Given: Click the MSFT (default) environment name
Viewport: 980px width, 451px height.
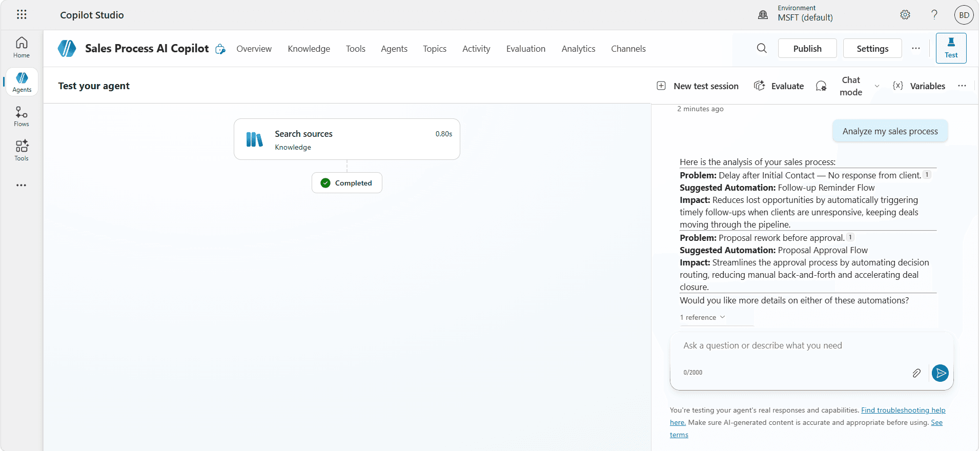Looking at the screenshot, I should coord(805,17).
